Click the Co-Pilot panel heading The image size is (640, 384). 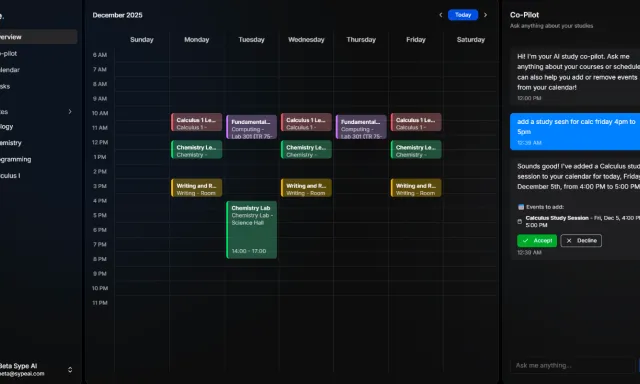click(524, 15)
